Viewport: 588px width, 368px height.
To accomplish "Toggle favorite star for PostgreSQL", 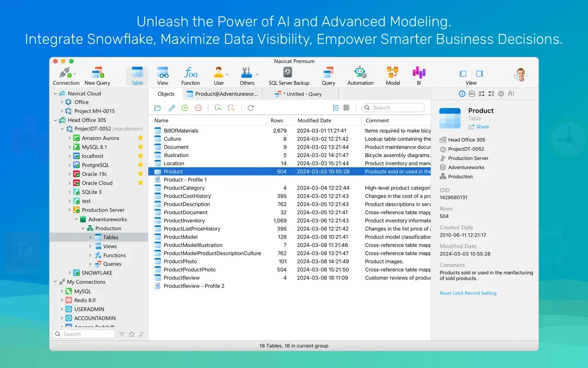I will [140, 165].
